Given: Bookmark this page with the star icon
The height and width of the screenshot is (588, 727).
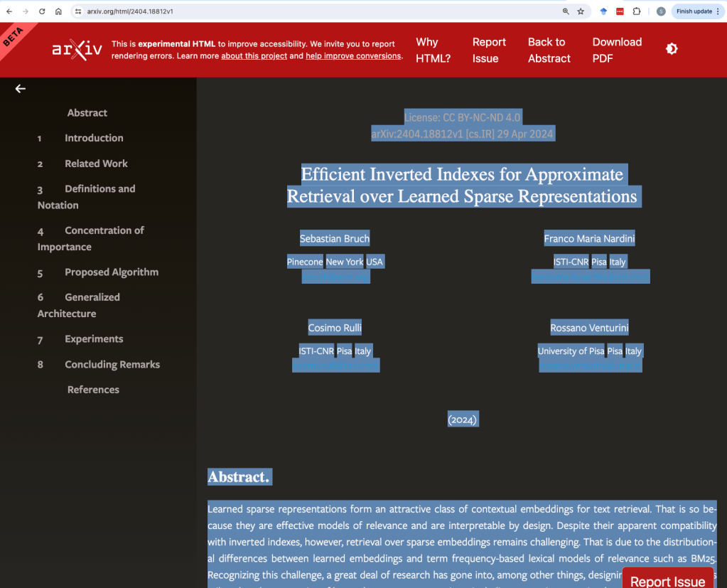Looking at the screenshot, I should click(x=581, y=11).
